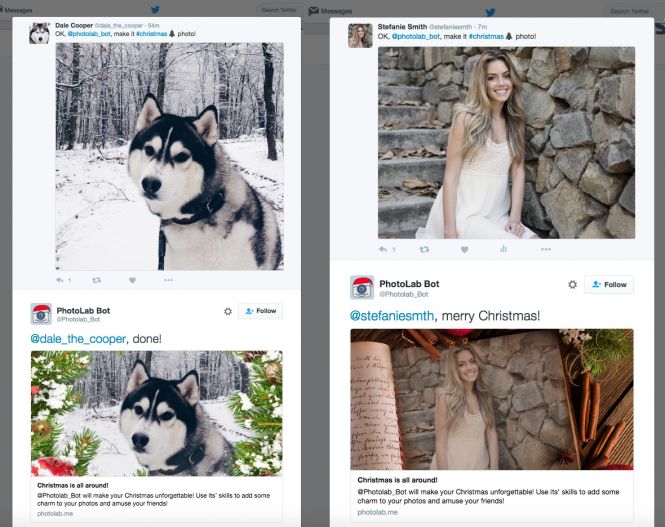
Task: View analytics for Stefanie Smith's tweet
Action: click(504, 249)
